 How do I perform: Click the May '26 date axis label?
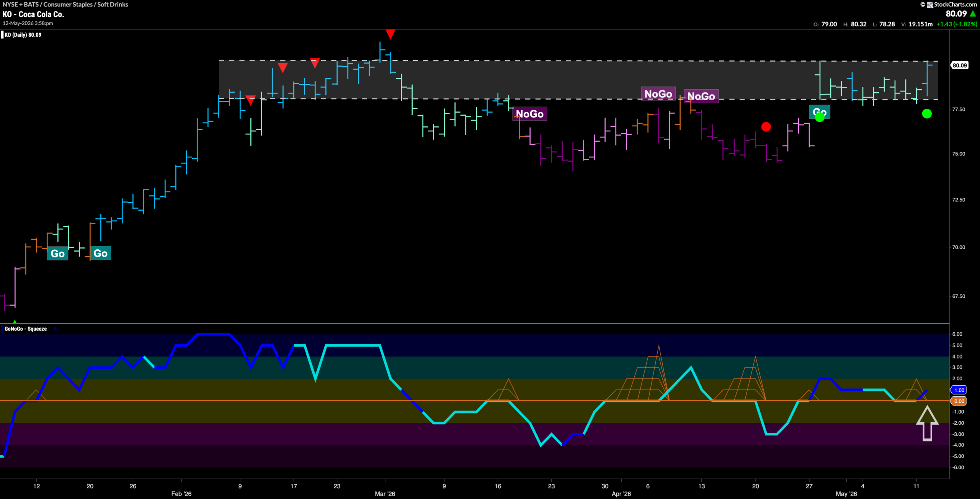(846, 494)
